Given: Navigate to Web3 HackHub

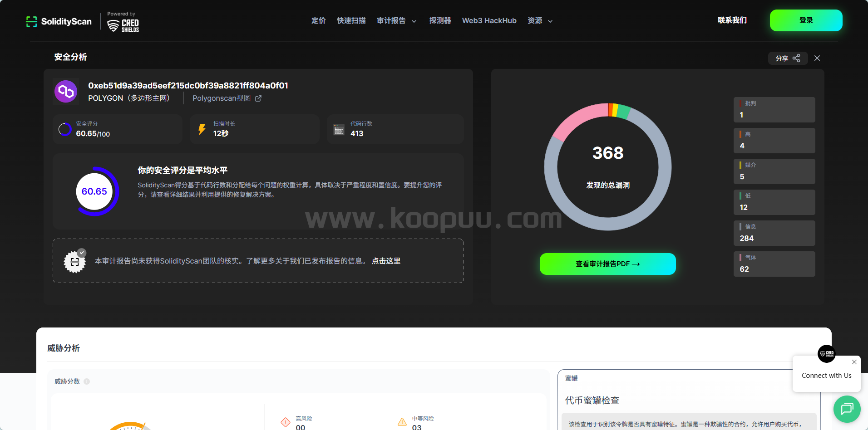Looking at the screenshot, I should pyautogui.click(x=489, y=20).
